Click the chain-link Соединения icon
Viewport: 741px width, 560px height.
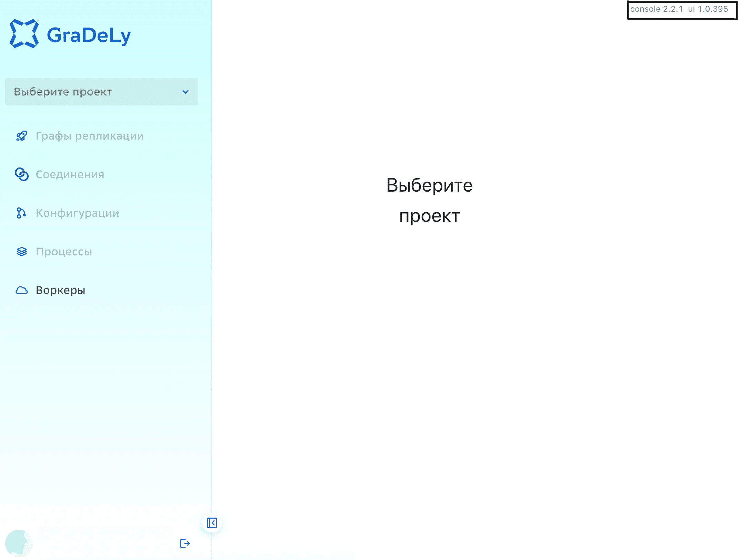(x=21, y=174)
